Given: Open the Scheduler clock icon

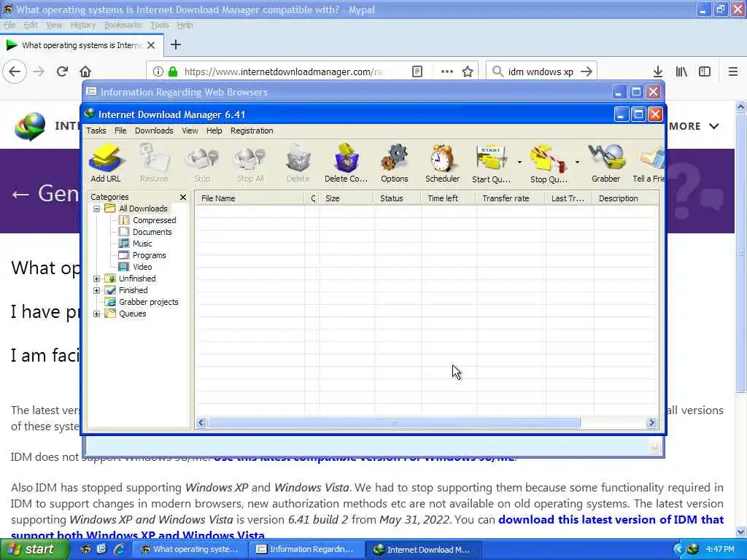Looking at the screenshot, I should [442, 163].
